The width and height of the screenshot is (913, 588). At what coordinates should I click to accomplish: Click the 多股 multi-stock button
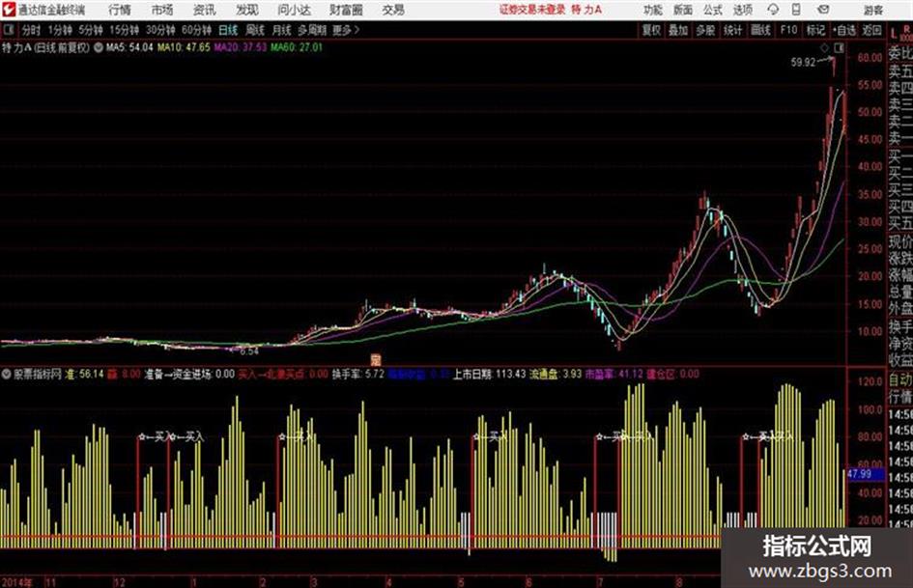pos(705,30)
